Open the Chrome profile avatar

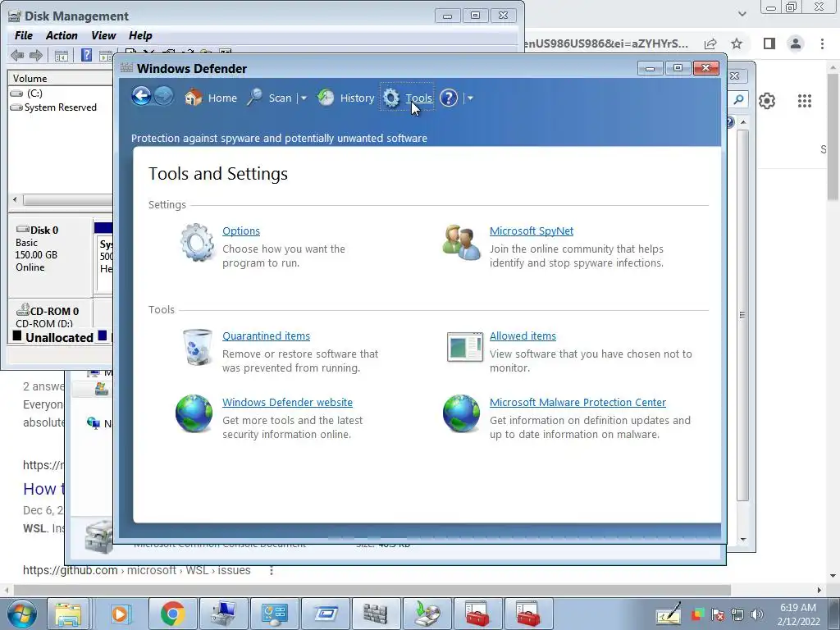[796, 43]
